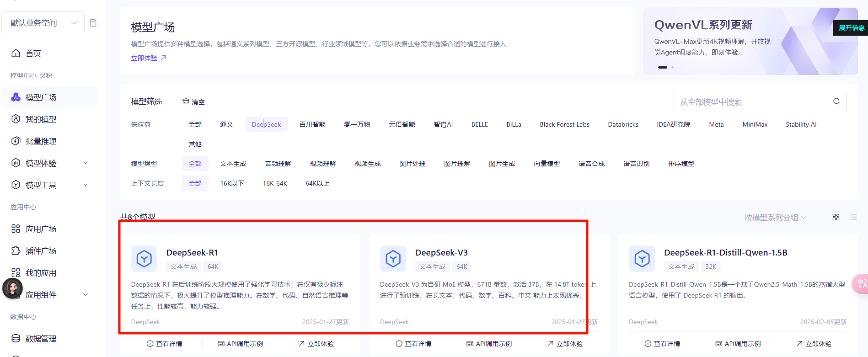
Task: Click second banner carousel dot
Action: (x=672, y=67)
